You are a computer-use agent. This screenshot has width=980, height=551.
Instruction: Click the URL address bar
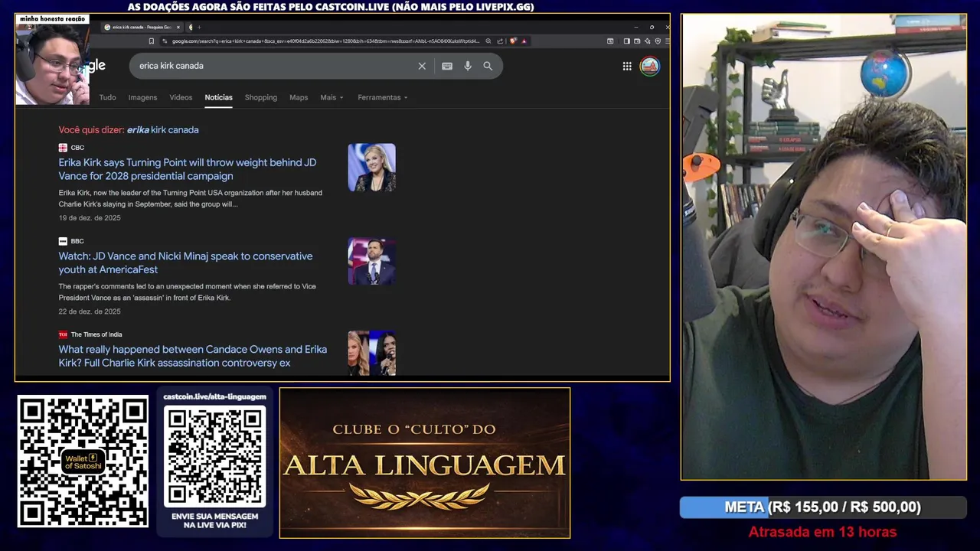pos(325,41)
